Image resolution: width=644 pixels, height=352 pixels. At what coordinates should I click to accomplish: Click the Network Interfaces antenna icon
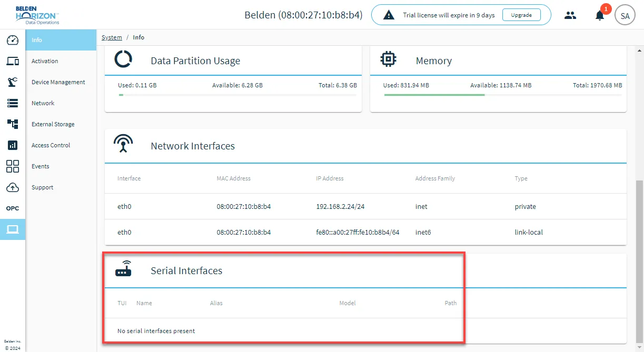[123, 144]
